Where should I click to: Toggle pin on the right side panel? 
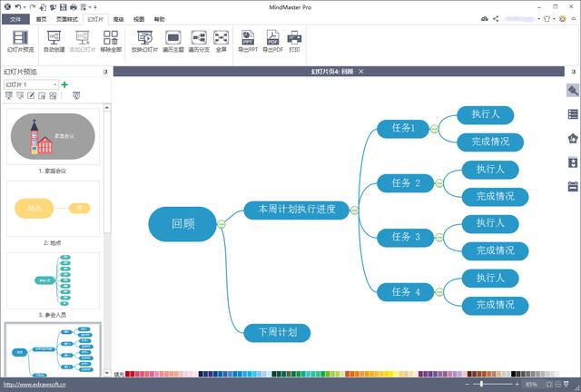coord(573,72)
